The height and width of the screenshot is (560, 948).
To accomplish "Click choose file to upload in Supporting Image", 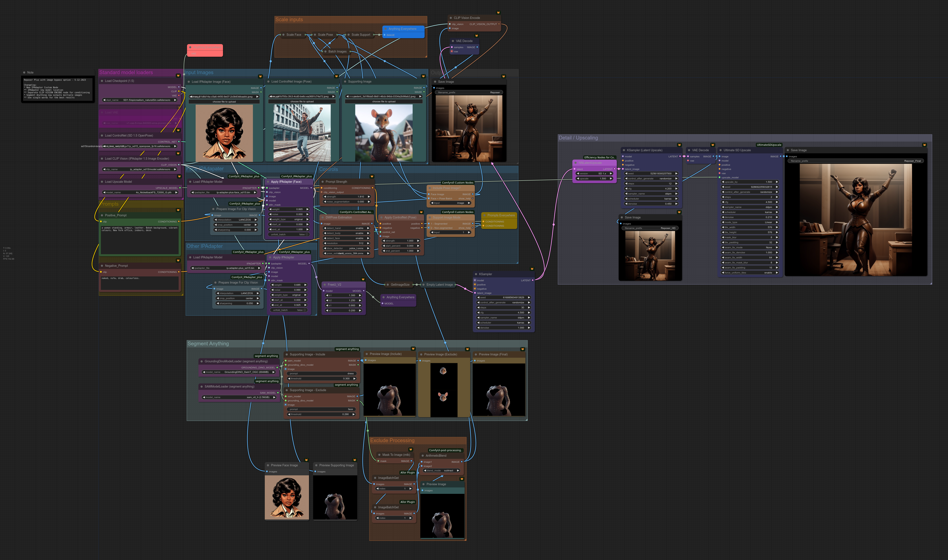I will click(384, 101).
